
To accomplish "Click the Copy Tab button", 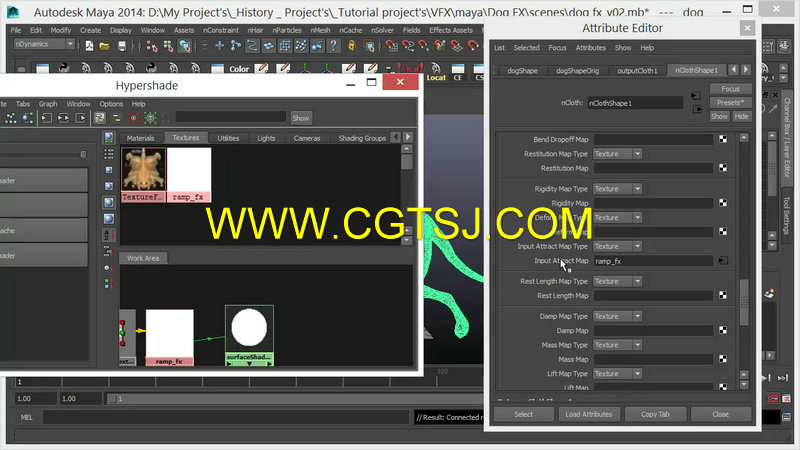I will click(x=655, y=414).
